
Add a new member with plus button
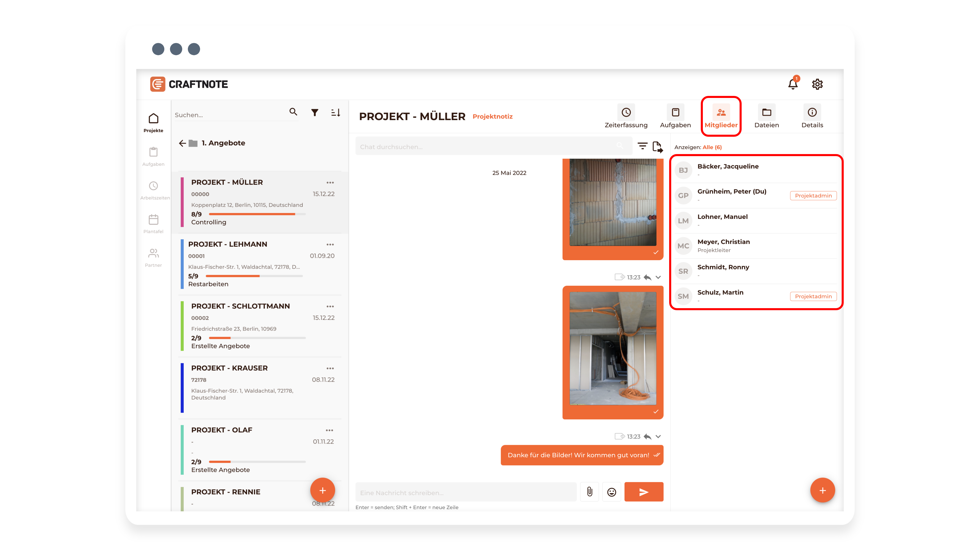pyautogui.click(x=823, y=490)
